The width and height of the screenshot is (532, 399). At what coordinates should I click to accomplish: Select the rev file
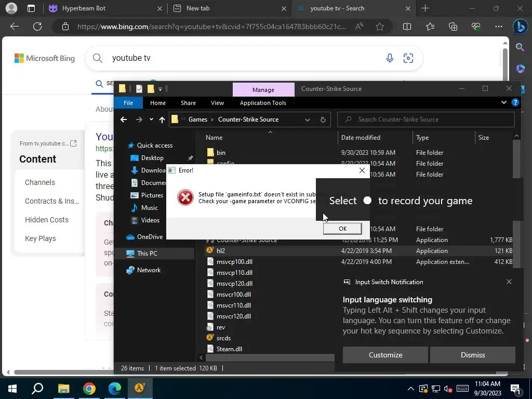pos(220,327)
